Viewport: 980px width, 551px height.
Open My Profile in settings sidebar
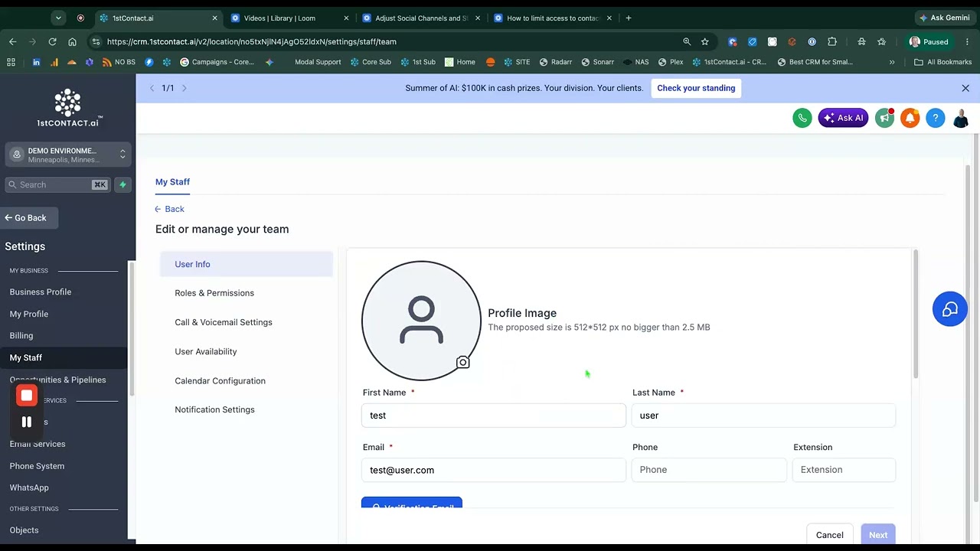[29, 314]
